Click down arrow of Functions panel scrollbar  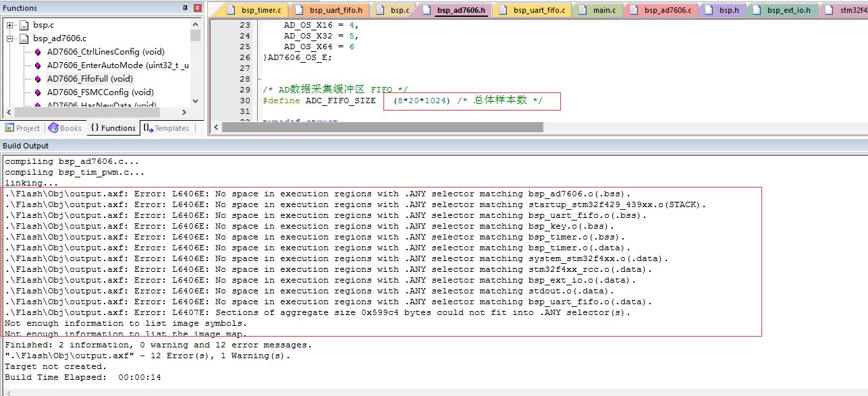(196, 101)
